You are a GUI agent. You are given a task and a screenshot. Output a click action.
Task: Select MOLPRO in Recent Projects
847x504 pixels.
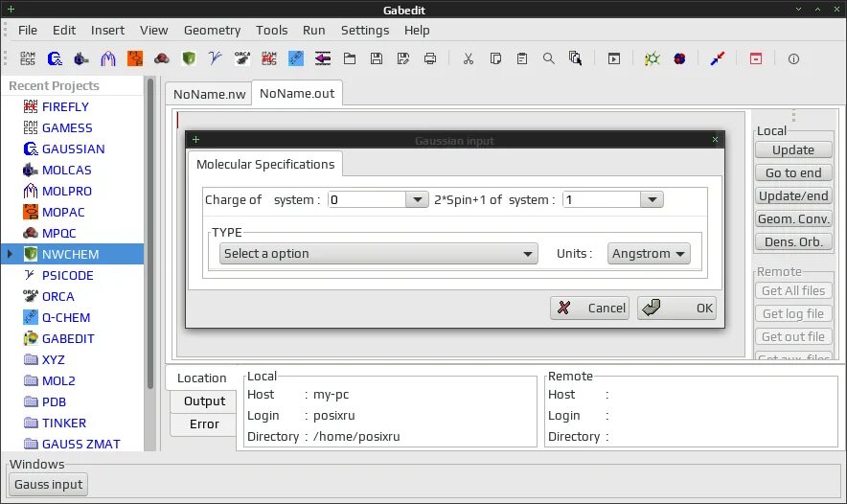click(x=67, y=192)
